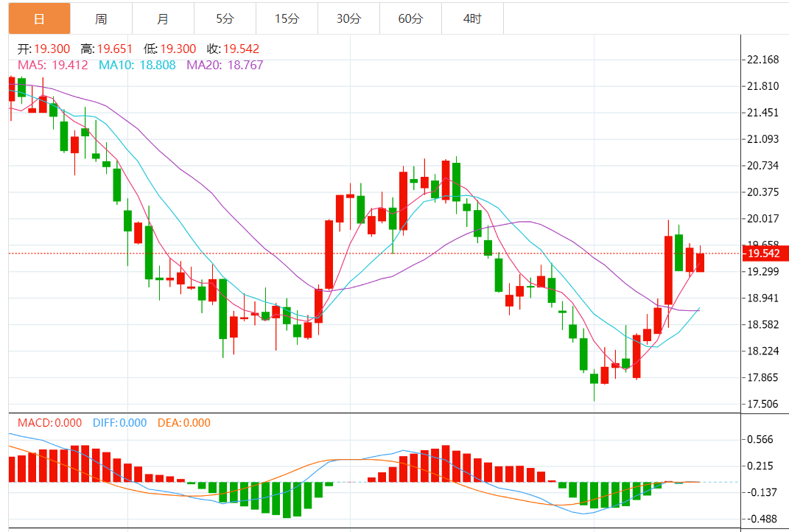Click the opening price 开:19.300
789x532 pixels.
point(43,49)
